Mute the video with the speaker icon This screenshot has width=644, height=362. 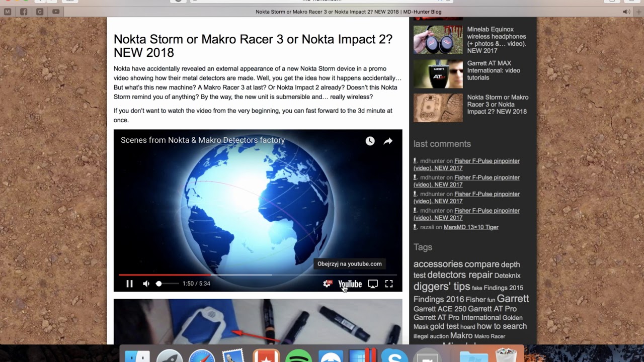(146, 284)
